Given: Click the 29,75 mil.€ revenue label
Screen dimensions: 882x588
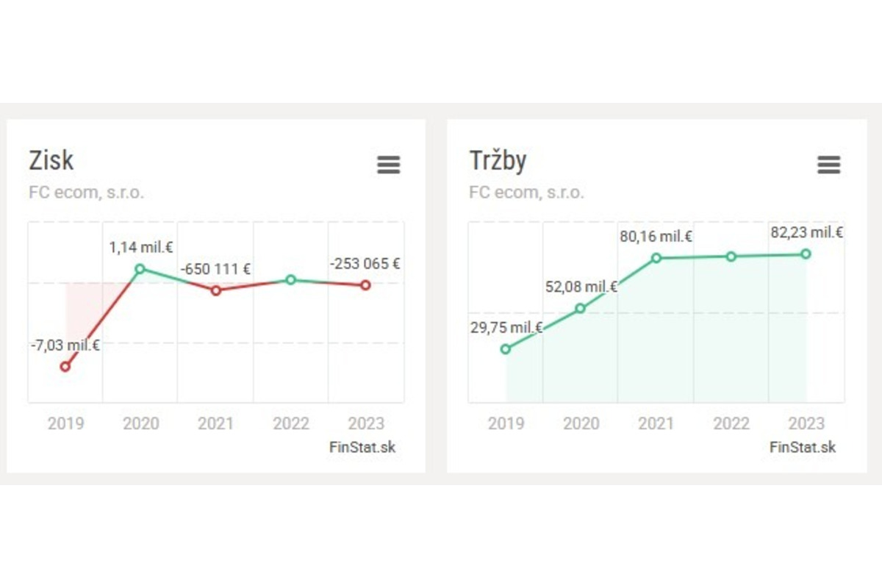Looking at the screenshot, I should (x=506, y=328).
